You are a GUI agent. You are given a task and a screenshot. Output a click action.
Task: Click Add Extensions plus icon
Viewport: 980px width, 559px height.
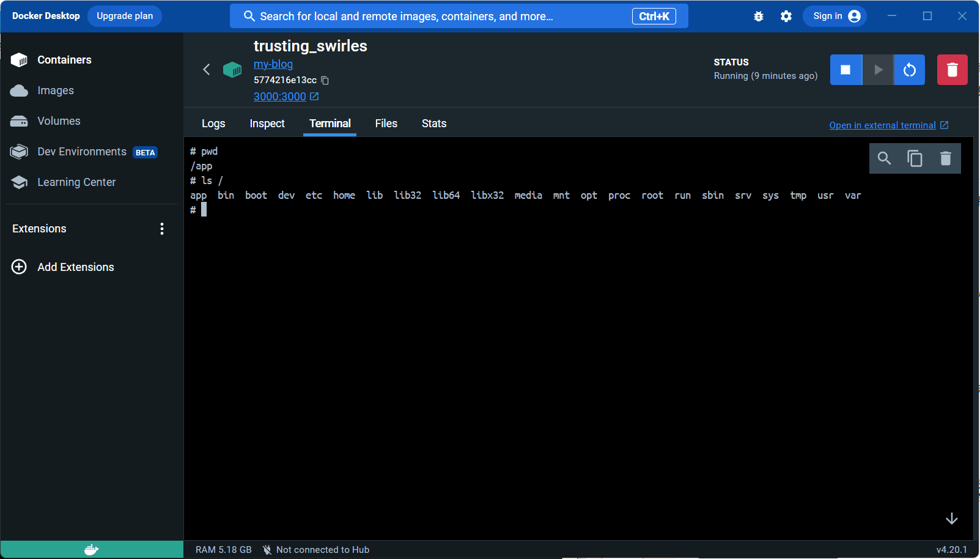(19, 267)
